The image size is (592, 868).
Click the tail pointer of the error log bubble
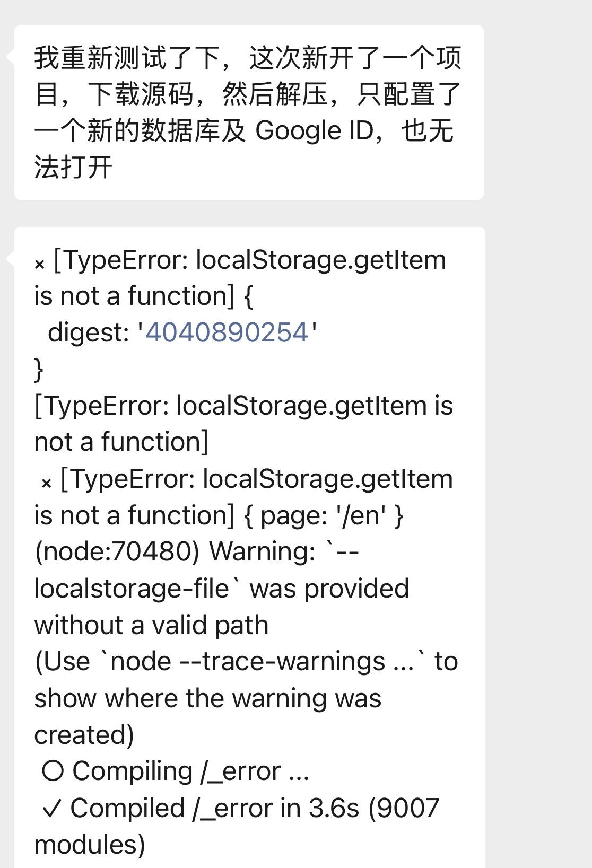(x=10, y=258)
